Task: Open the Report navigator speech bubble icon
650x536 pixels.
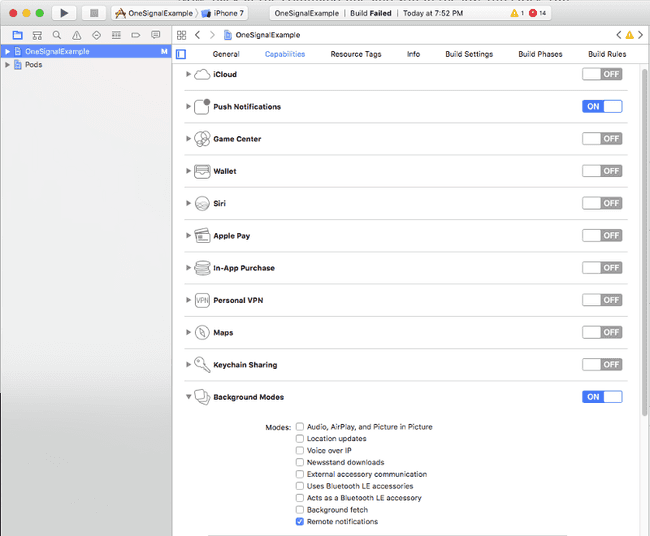Action: (155, 35)
